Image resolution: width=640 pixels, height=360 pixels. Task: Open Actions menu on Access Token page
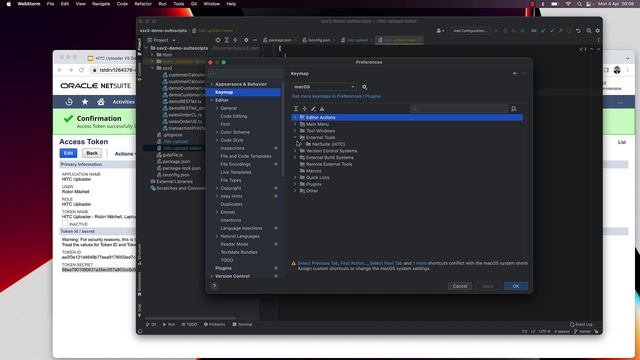click(125, 154)
